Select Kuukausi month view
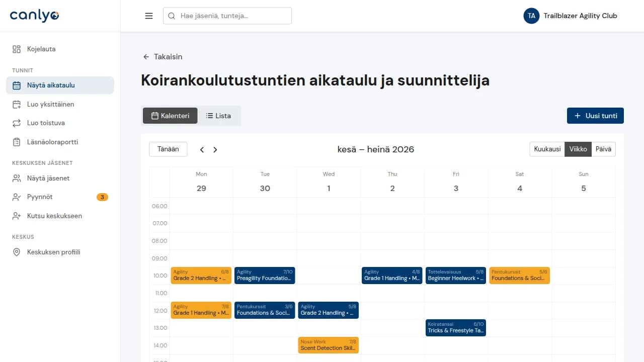The height and width of the screenshot is (362, 644). point(547,149)
